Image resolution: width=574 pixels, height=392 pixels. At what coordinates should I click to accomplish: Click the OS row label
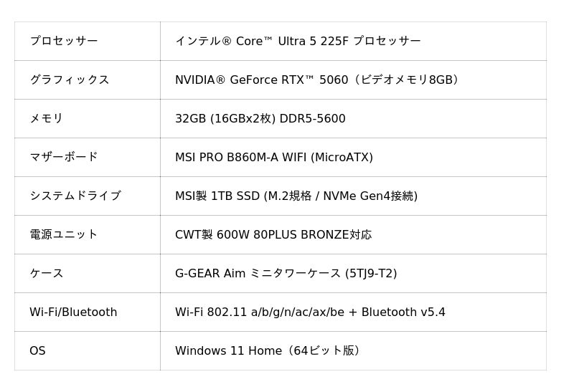coord(37,351)
